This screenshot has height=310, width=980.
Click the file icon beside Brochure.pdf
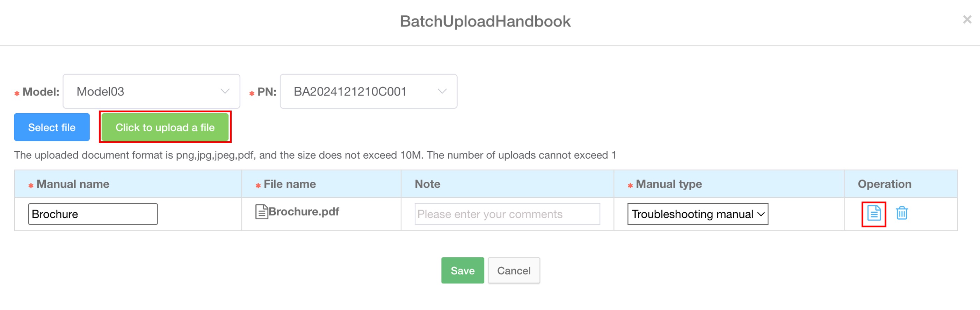261,212
